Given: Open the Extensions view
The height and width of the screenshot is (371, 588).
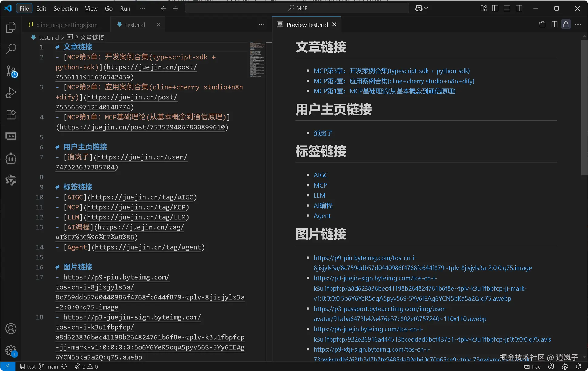Looking at the screenshot, I should (11, 115).
